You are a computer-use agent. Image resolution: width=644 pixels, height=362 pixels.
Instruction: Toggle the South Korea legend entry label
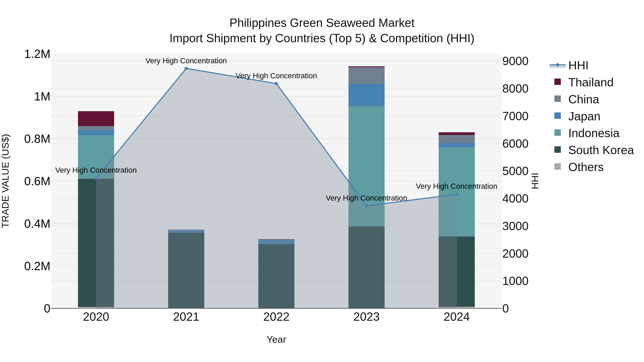coord(601,150)
